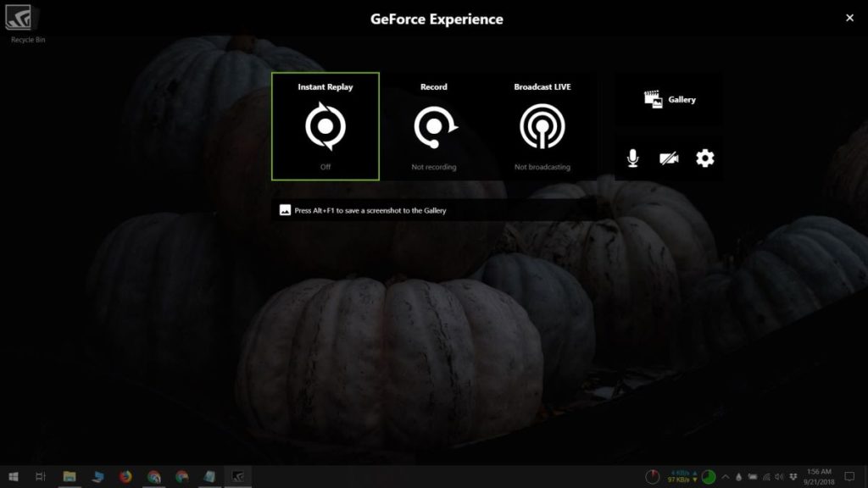Launch Firefox from the taskbar
The height and width of the screenshot is (488, 868).
coord(125,477)
